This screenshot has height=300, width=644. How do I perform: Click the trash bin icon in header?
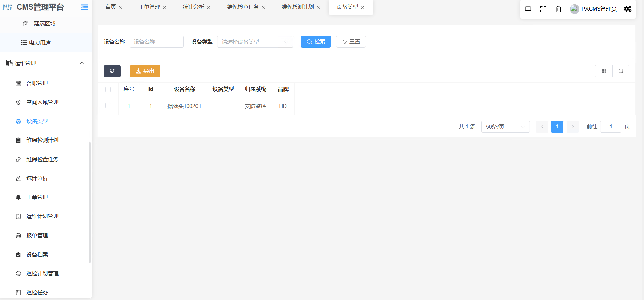[558, 9]
